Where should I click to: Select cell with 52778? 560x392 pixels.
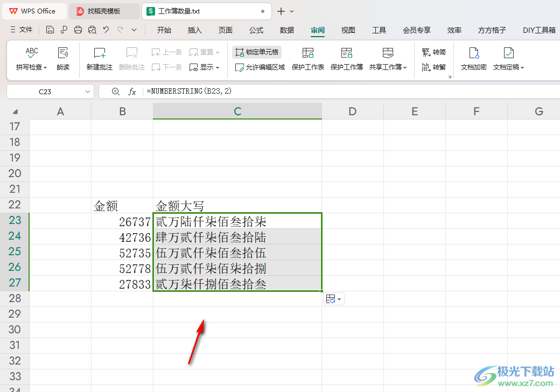point(122,268)
